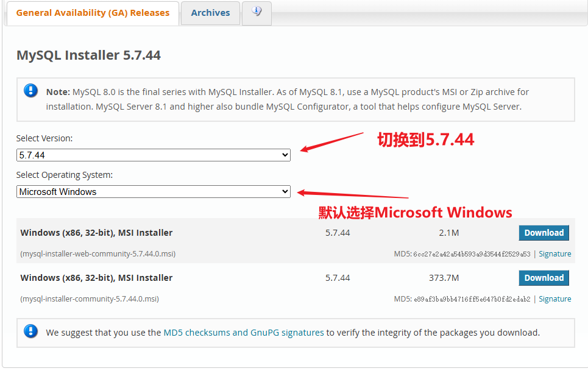Click the blue info icon beside the Note
Image resolution: width=588 pixels, height=371 pixels.
tap(30, 91)
